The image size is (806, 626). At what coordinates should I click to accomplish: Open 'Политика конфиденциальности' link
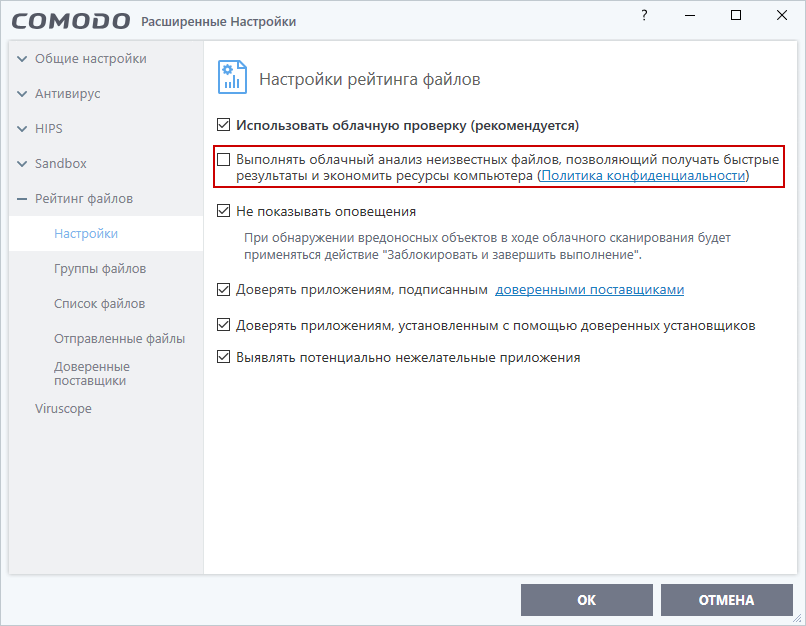(643, 176)
